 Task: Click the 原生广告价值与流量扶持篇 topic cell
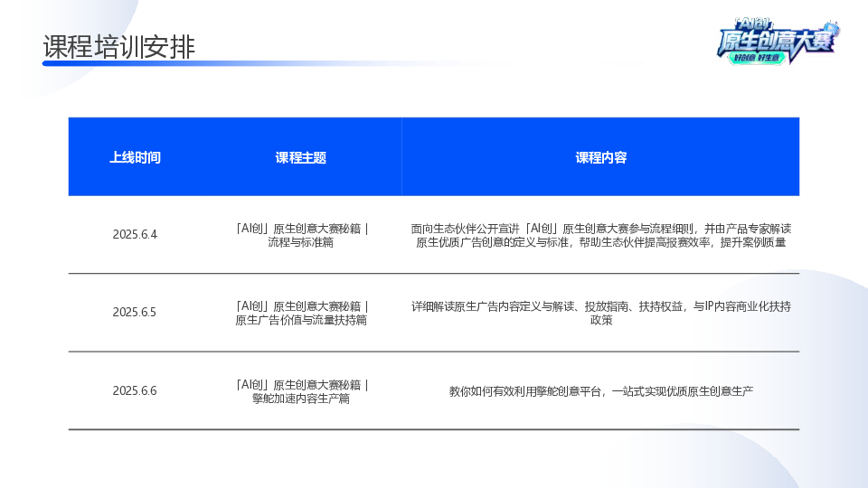click(301, 314)
